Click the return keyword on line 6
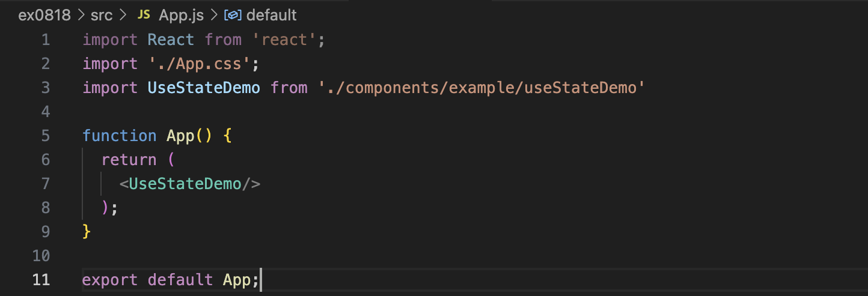The height and width of the screenshot is (296, 868). click(x=129, y=160)
